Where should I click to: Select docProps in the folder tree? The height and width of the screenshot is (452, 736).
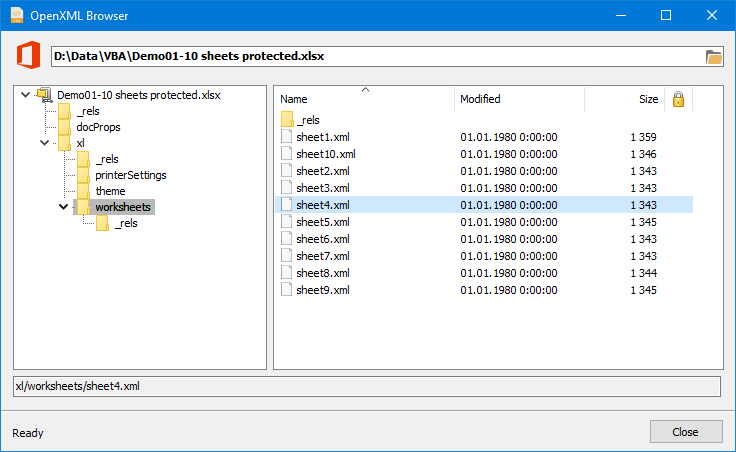98,127
